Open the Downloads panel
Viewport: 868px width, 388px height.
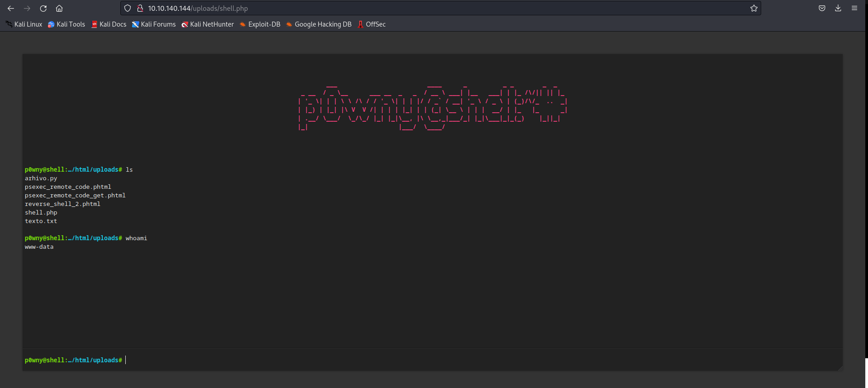coord(838,8)
